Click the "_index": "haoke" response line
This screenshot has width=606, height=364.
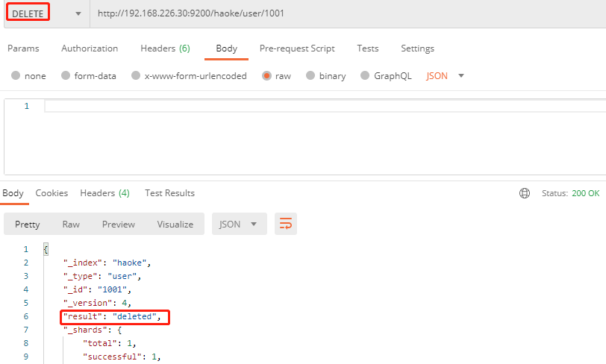pos(107,263)
